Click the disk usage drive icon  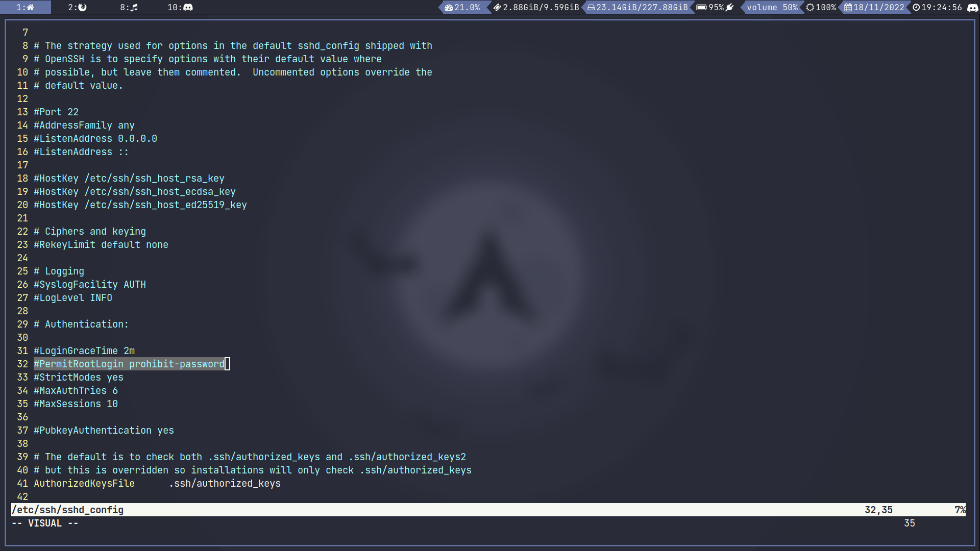pos(591,7)
